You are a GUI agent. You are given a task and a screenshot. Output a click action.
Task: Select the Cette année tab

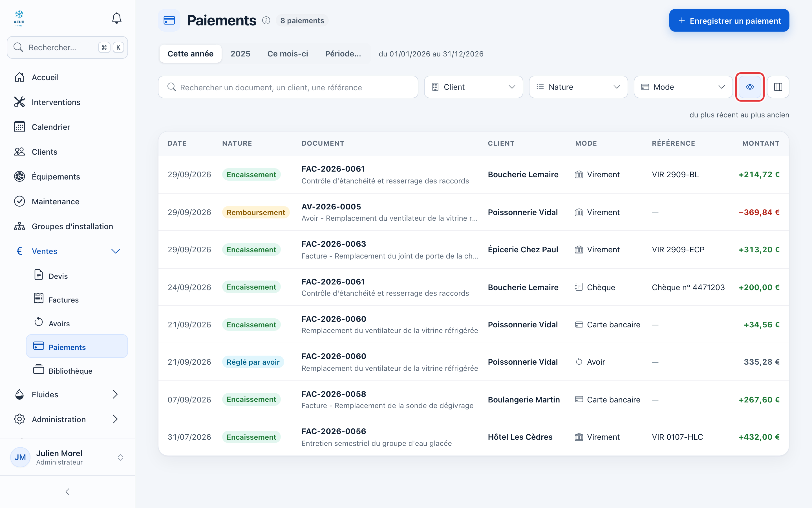190,54
